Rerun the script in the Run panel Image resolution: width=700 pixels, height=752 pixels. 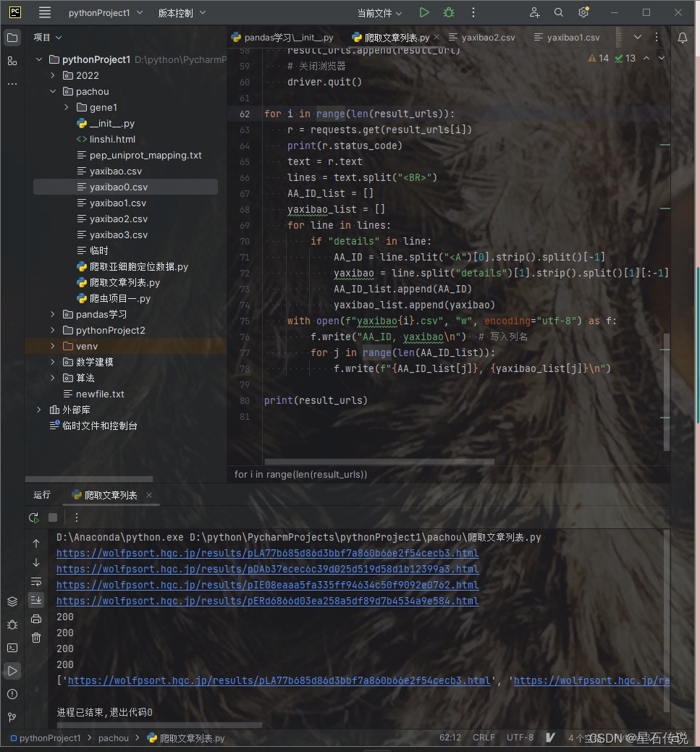point(33,517)
